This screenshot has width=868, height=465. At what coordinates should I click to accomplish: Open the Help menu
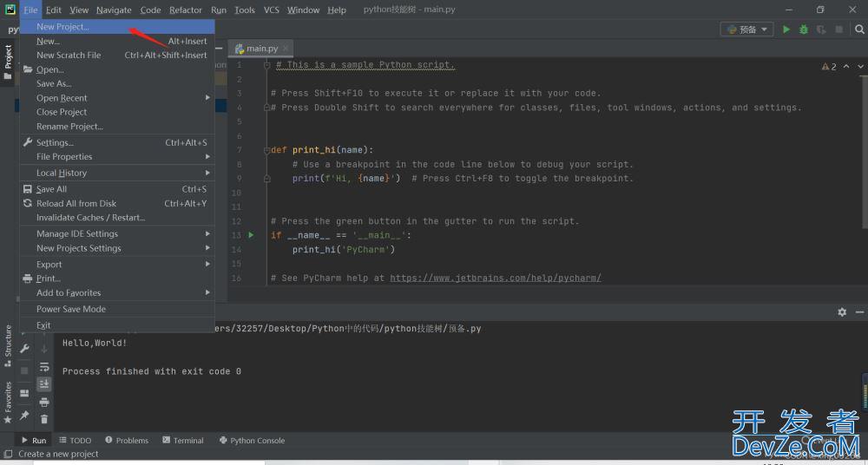click(x=337, y=10)
